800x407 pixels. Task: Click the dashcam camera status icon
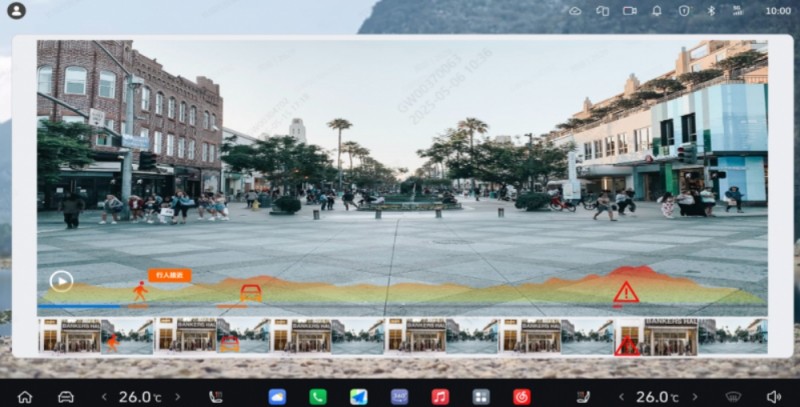(630, 10)
